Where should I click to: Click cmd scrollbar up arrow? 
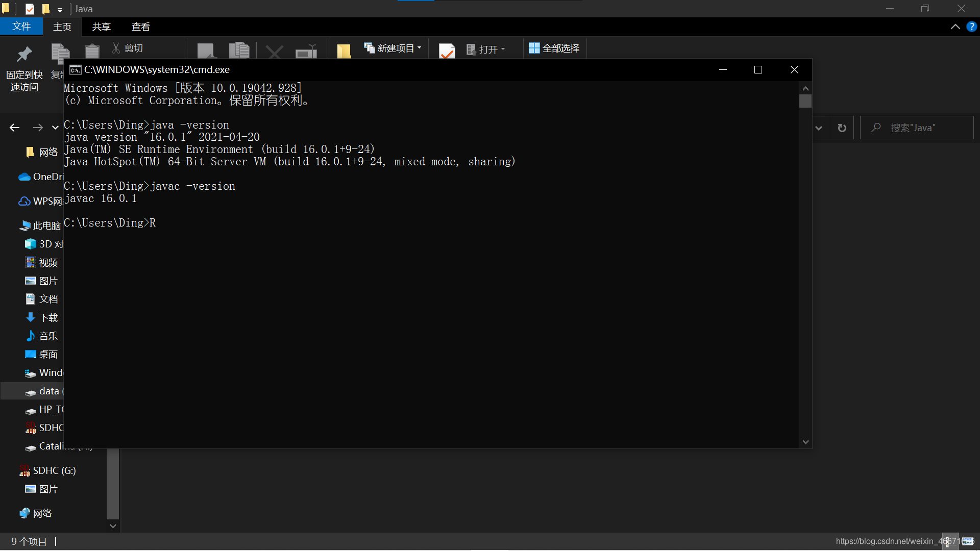click(x=805, y=88)
